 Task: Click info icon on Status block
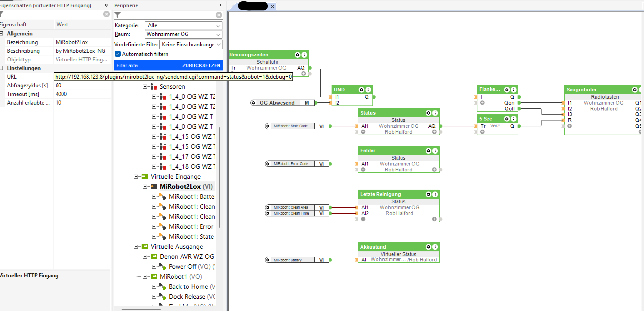point(435,113)
